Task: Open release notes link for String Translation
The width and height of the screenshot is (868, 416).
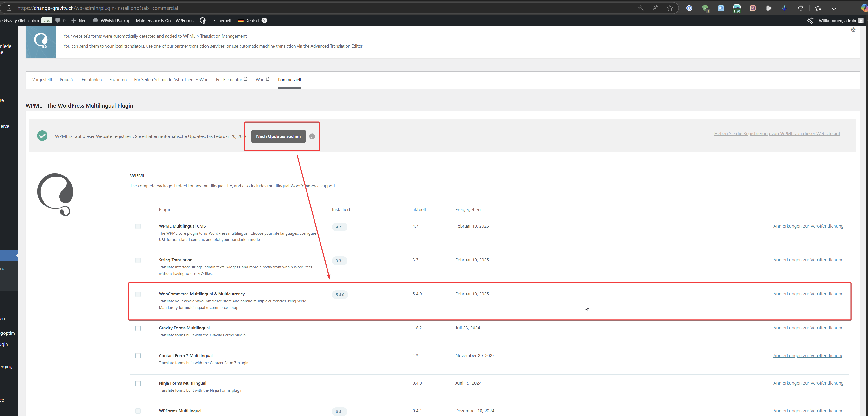Action: 808,260
